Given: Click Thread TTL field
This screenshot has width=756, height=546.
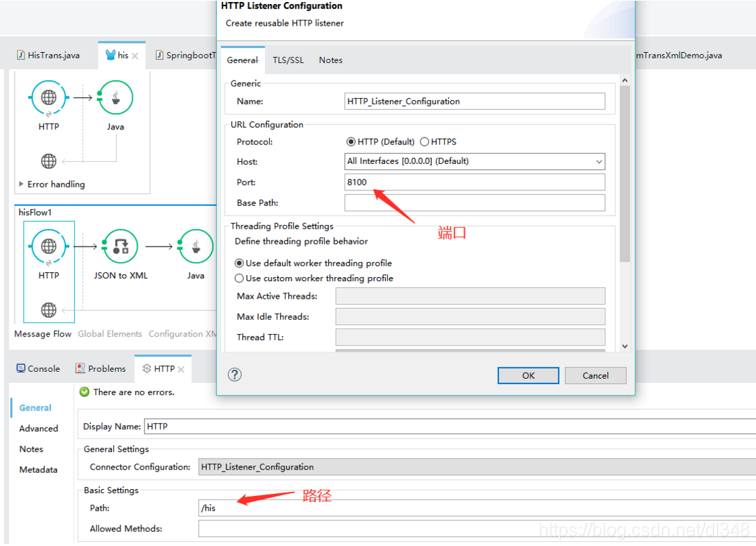Looking at the screenshot, I should point(470,337).
